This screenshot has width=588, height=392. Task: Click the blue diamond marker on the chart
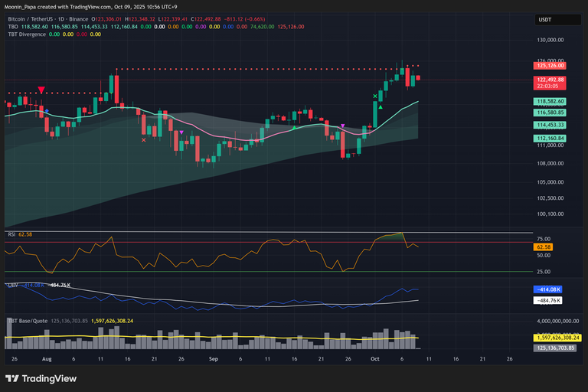[x=47, y=111]
